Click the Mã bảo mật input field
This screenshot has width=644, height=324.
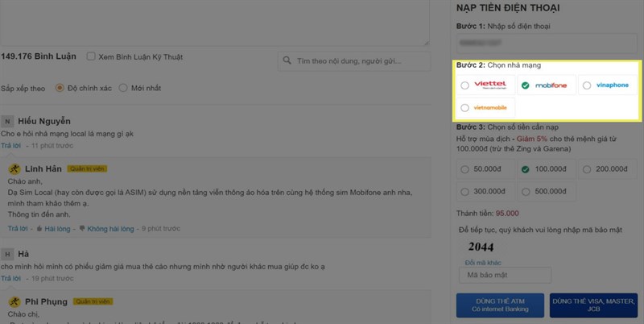click(x=506, y=275)
